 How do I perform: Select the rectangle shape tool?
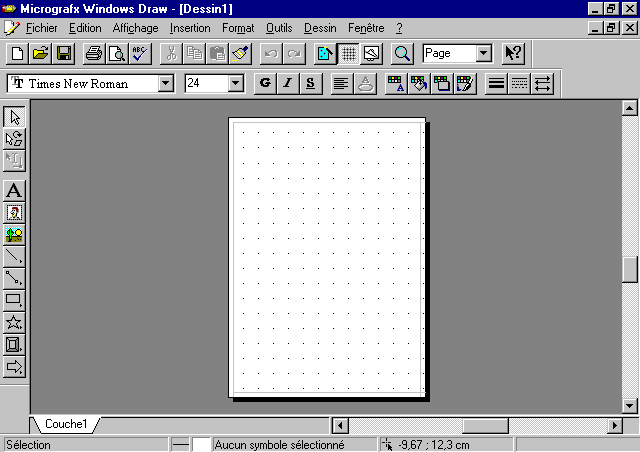pyautogui.click(x=14, y=301)
